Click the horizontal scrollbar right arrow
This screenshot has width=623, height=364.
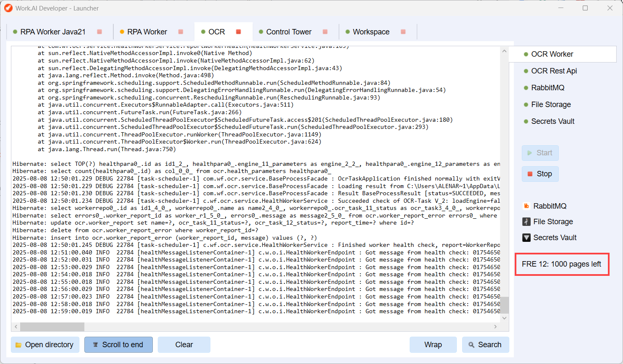coord(495,327)
